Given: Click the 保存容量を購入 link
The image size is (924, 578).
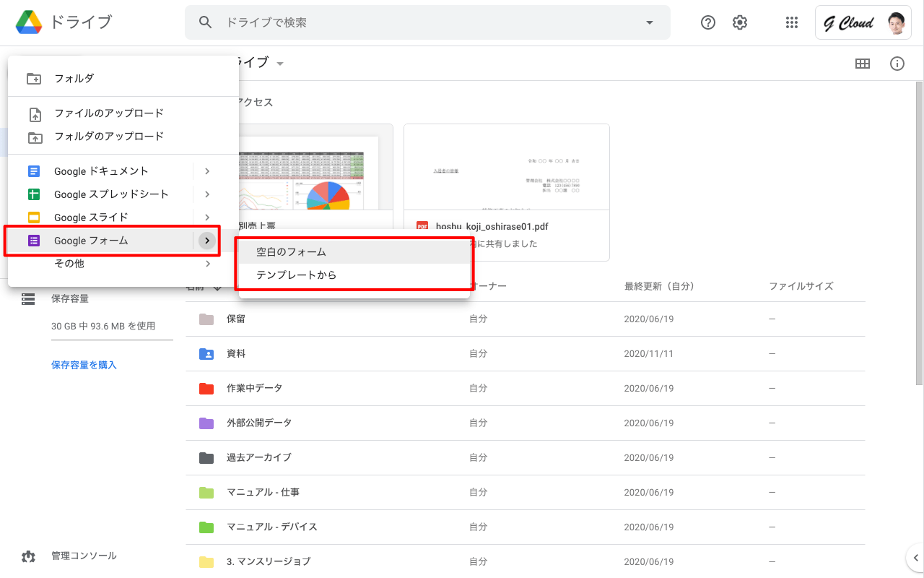Looking at the screenshot, I should coord(84,365).
